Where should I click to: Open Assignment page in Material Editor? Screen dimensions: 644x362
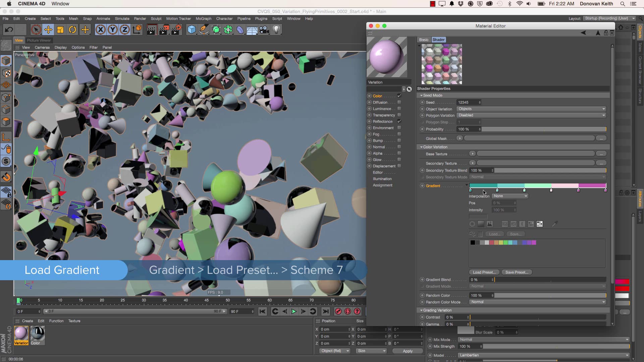[x=382, y=185]
